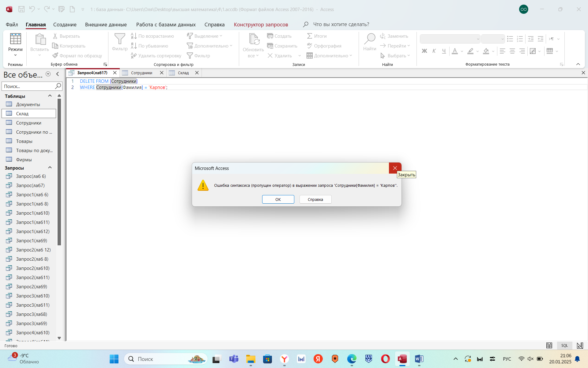Open the font name combo box
This screenshot has height=368, width=588.
click(x=450, y=39)
